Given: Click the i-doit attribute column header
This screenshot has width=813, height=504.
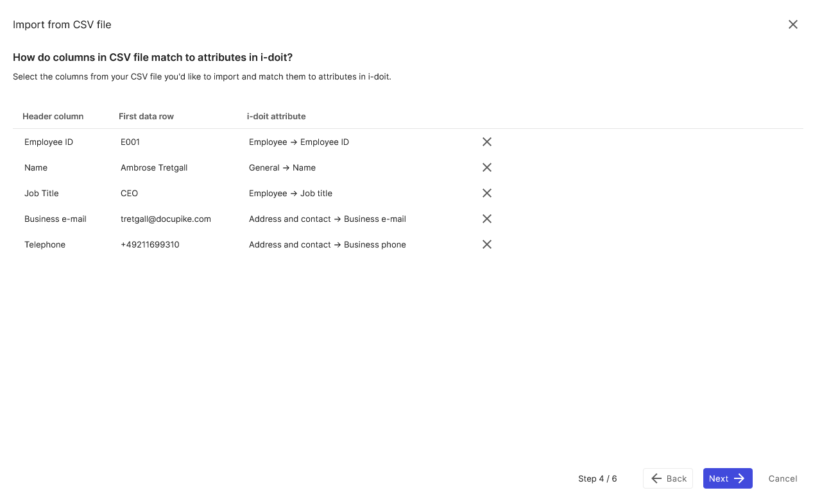Looking at the screenshot, I should 276,116.
